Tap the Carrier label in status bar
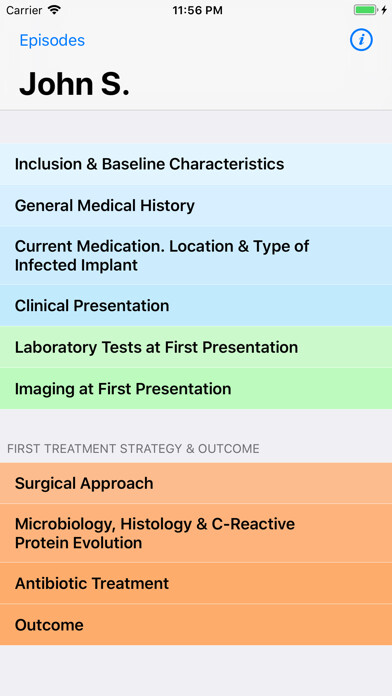This screenshot has width=392, height=696. coord(24,10)
